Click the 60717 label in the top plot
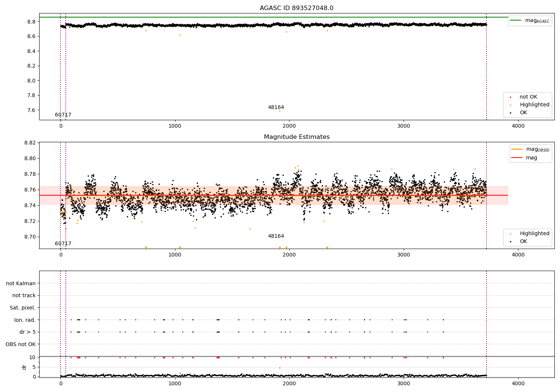The image size is (560, 392). tap(63, 115)
